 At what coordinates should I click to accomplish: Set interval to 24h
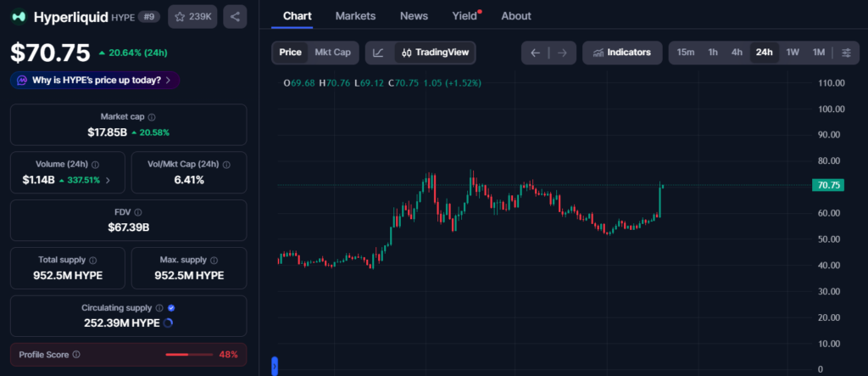click(x=764, y=53)
